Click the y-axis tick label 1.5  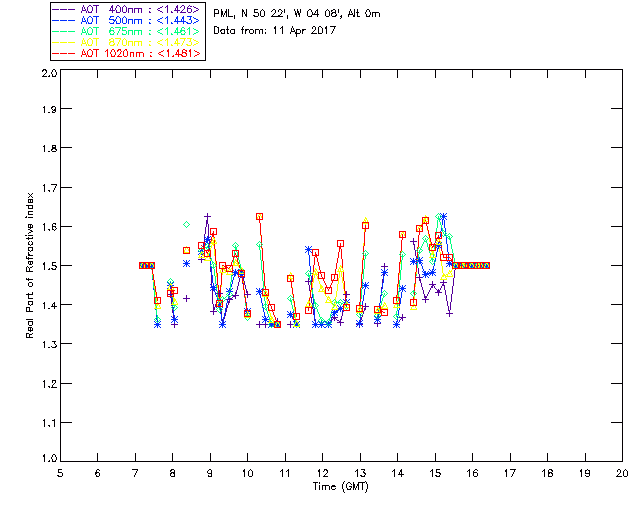pyautogui.click(x=49, y=266)
